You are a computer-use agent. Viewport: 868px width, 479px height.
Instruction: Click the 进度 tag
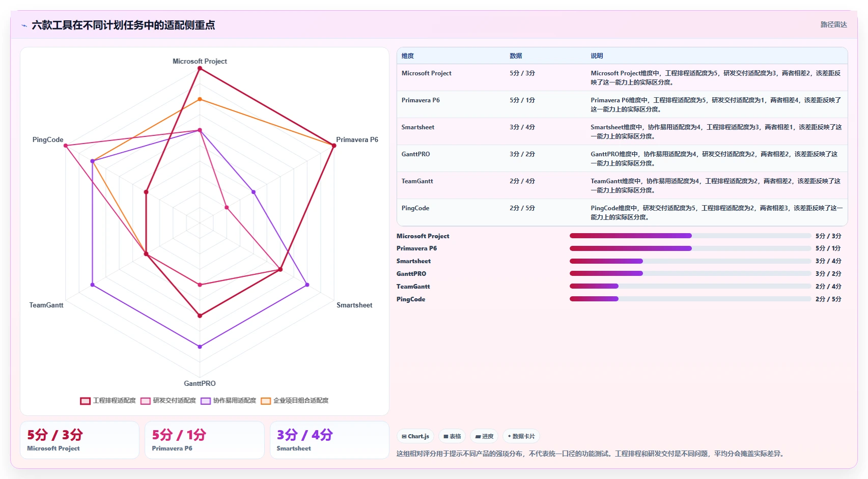[484, 436]
